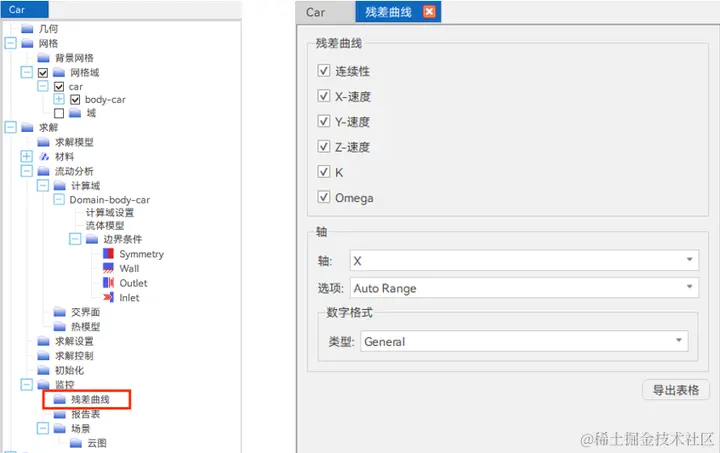Viewport: 720px width, 453px height.
Task: Click the 云图 folder icon
Action: [x=76, y=443]
